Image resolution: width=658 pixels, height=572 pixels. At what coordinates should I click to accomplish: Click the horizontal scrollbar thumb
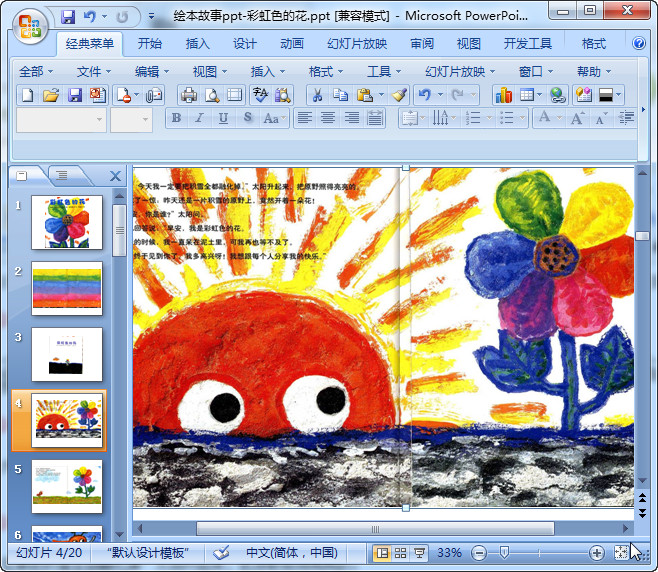click(376, 529)
